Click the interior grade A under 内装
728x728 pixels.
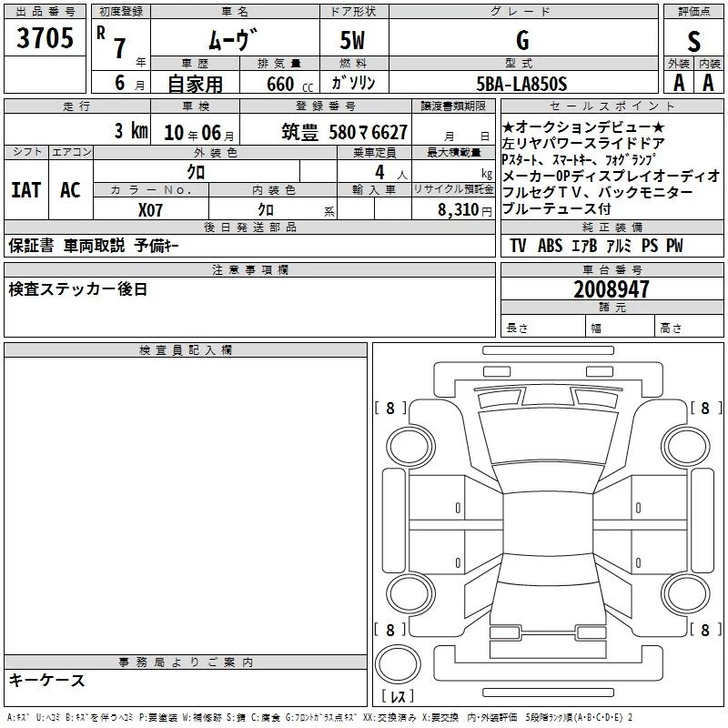click(708, 83)
